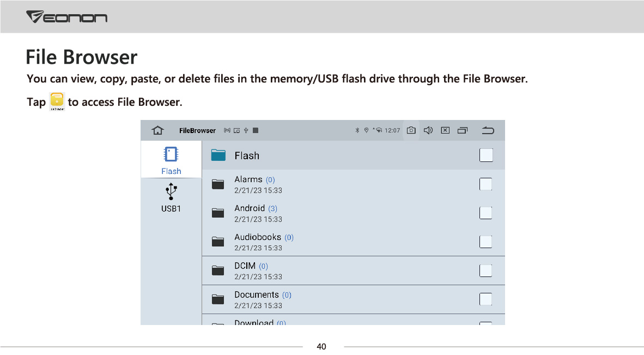Open recent apps overview icon
Screen dimensions: 644x355
(463, 130)
